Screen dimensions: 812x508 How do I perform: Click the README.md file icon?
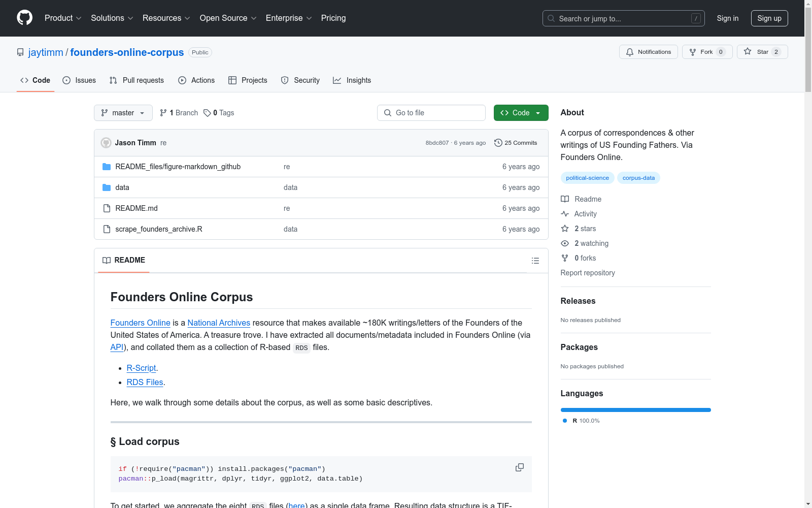tap(107, 208)
